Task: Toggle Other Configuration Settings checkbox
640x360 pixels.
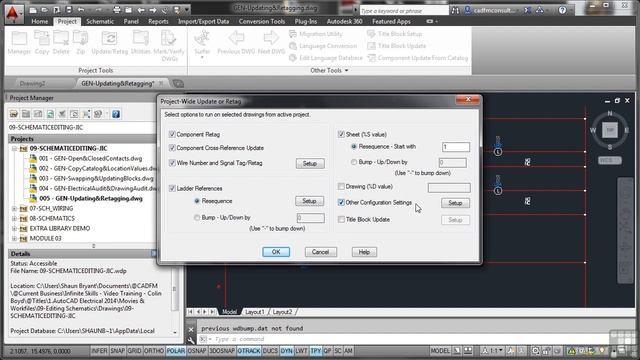Action: point(341,202)
